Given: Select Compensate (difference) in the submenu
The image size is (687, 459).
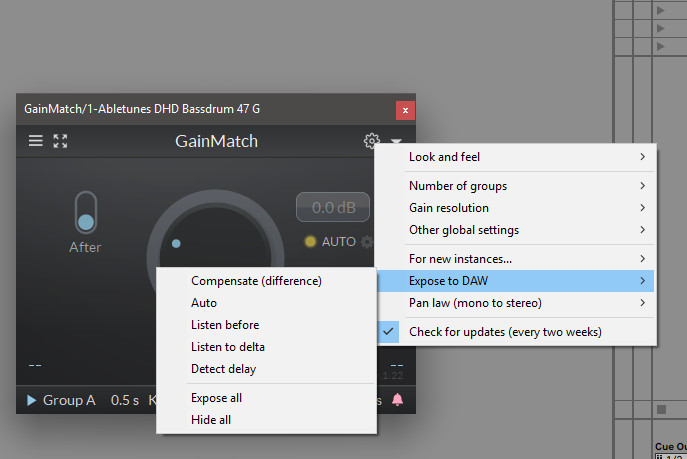Looking at the screenshot, I should click(256, 281).
